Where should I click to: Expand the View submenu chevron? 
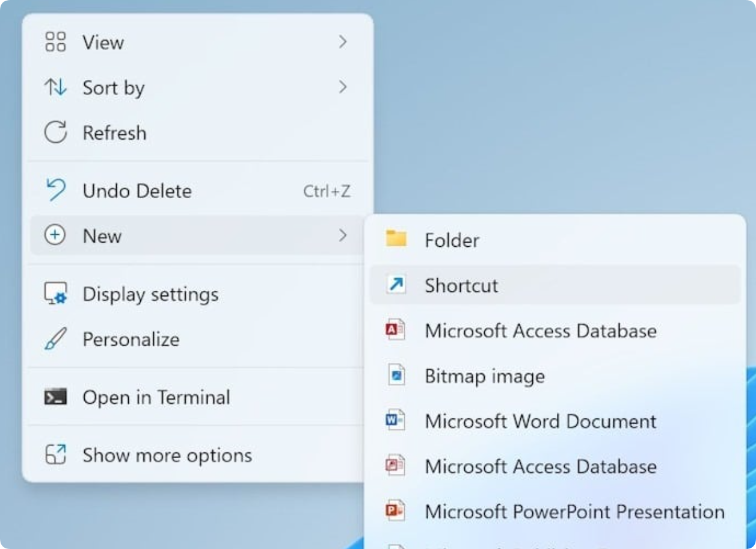(342, 42)
